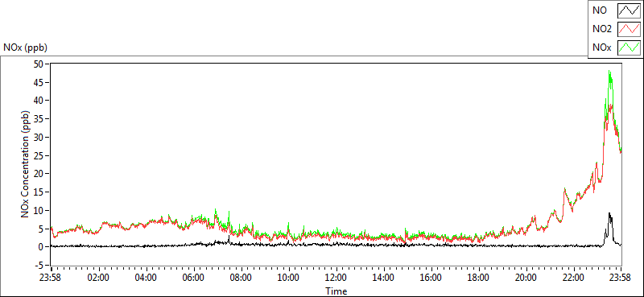Click the 18:00 time axis label
Viewport: 644px width, 297px height.
(478, 278)
